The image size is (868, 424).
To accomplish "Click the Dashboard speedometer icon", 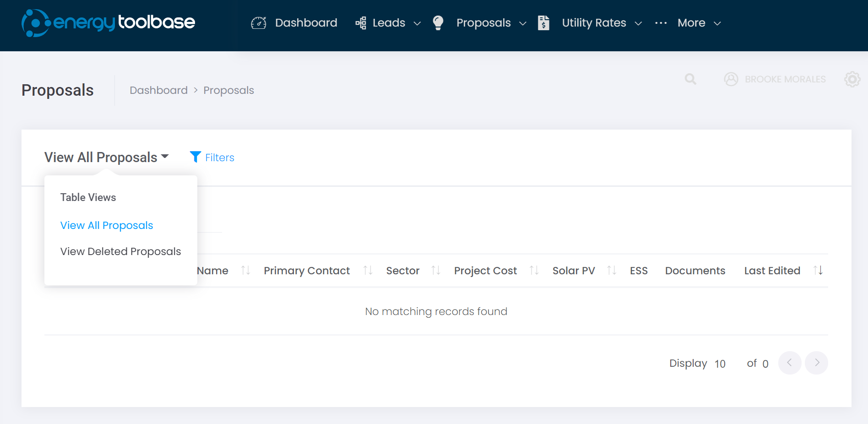I will [x=259, y=22].
